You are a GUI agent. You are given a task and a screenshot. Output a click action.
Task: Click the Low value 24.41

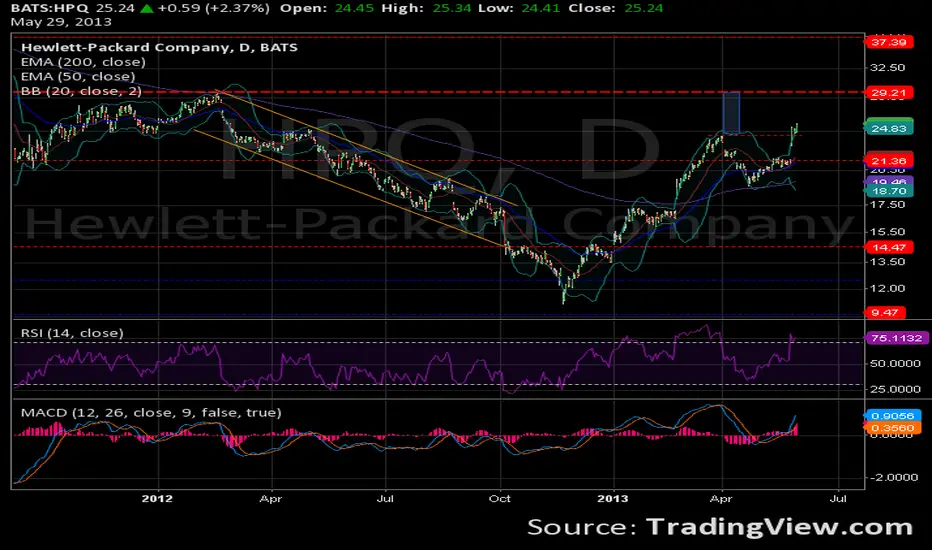[x=540, y=8]
